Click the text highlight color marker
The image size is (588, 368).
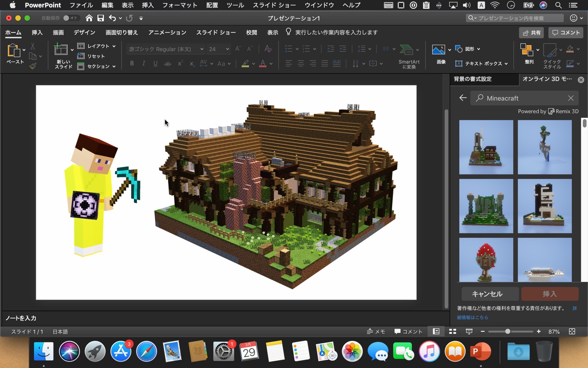click(x=245, y=64)
